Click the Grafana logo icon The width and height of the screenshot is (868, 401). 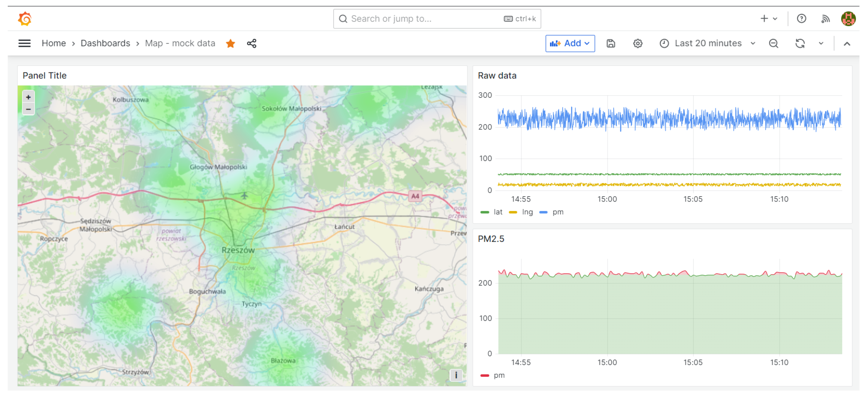click(25, 18)
